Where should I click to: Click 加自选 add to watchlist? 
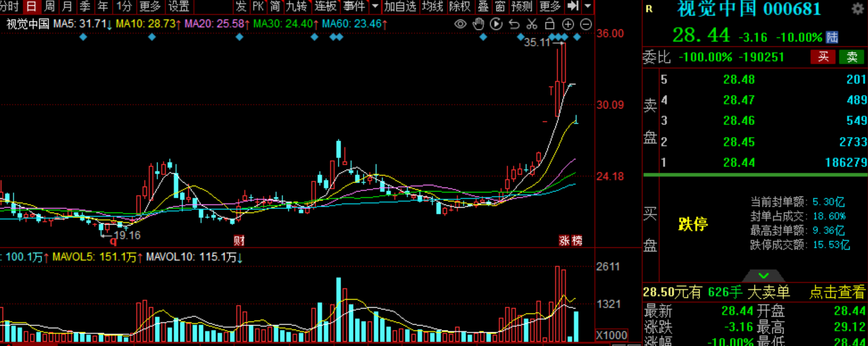coord(400,7)
